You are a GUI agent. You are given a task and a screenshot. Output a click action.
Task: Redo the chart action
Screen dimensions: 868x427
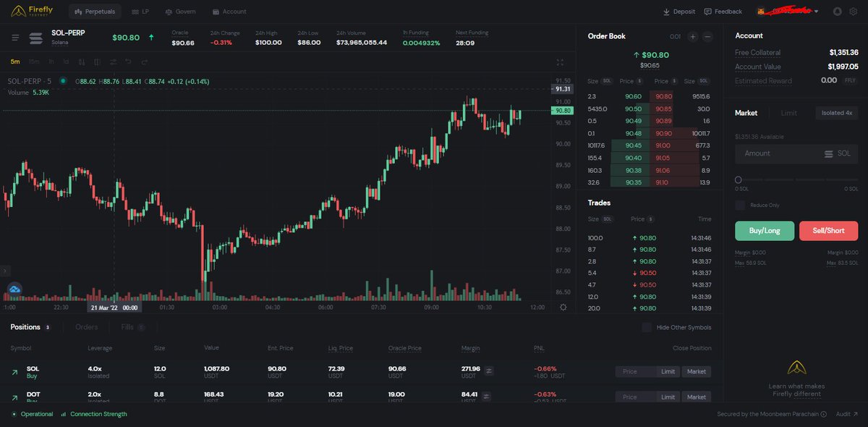145,62
